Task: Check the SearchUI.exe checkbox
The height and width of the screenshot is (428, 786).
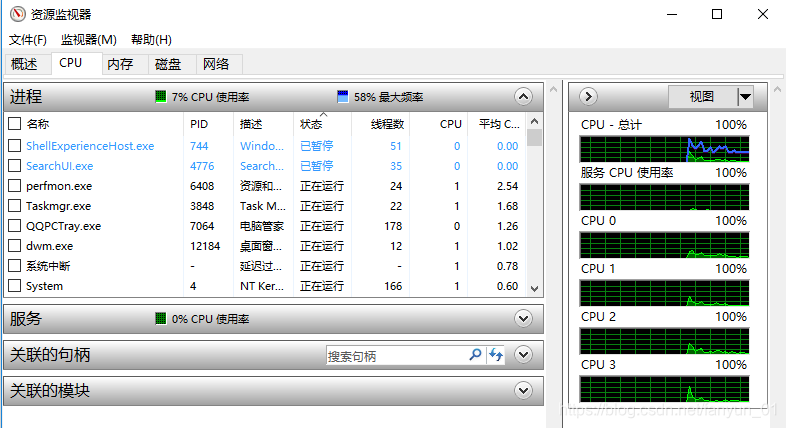Action: (15, 165)
